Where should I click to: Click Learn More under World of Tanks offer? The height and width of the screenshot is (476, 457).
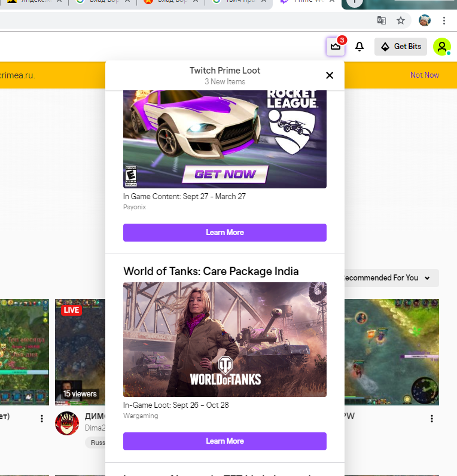tap(225, 441)
